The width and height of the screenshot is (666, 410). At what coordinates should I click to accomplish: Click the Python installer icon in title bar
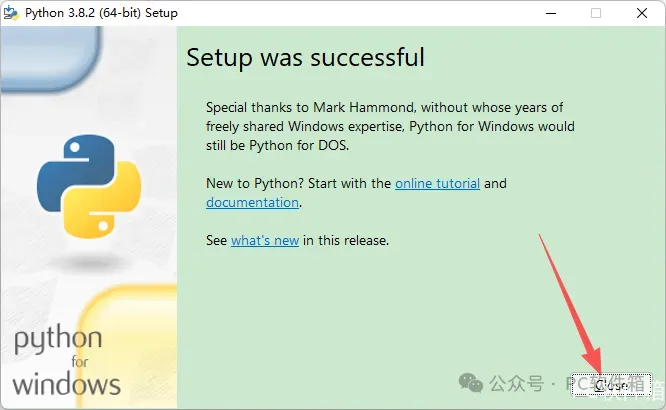11,13
